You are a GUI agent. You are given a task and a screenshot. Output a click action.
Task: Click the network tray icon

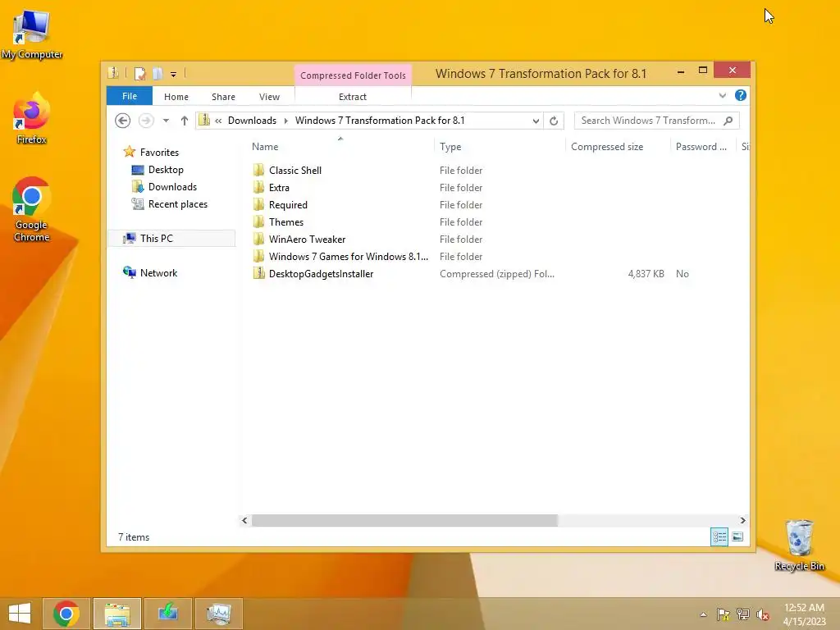click(743, 614)
